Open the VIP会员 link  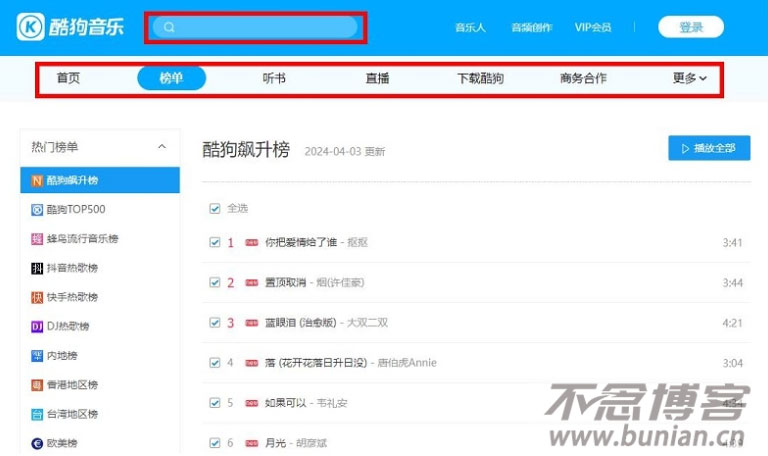click(593, 27)
